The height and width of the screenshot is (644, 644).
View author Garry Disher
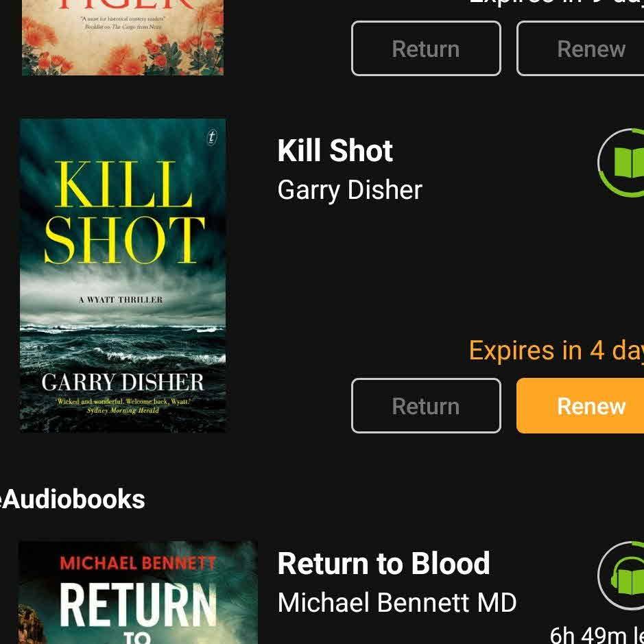coord(350,190)
